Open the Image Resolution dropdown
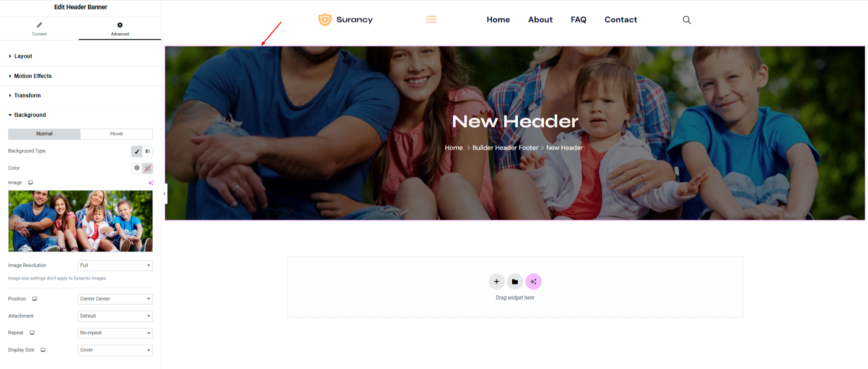Viewport: 868px width, 369px height. pyautogui.click(x=115, y=265)
